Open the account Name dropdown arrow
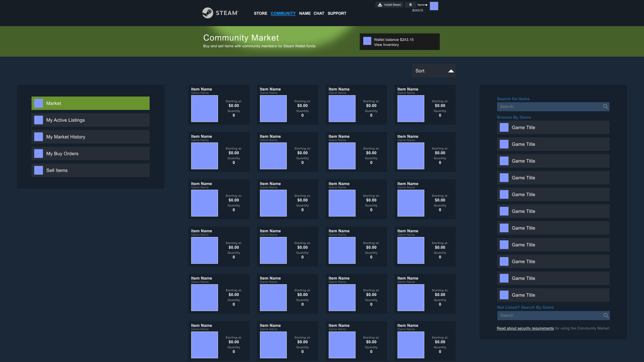This screenshot has height=362, width=644. pos(426,5)
